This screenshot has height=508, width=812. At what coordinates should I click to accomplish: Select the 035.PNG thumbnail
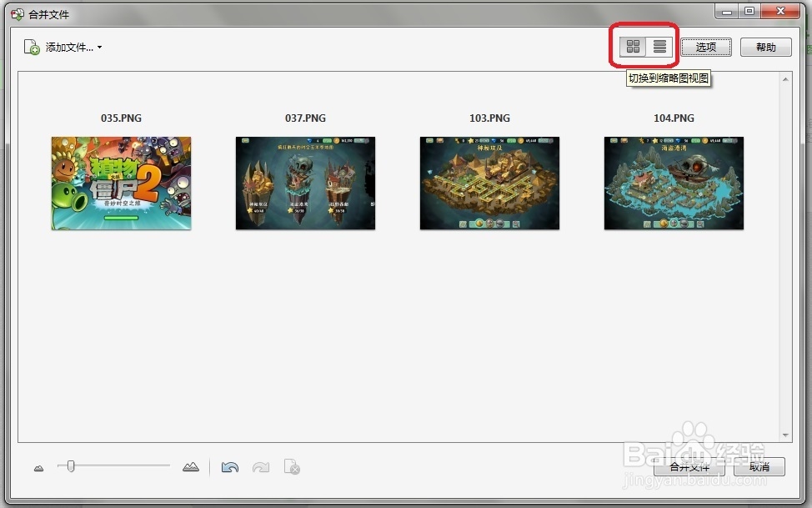point(121,183)
